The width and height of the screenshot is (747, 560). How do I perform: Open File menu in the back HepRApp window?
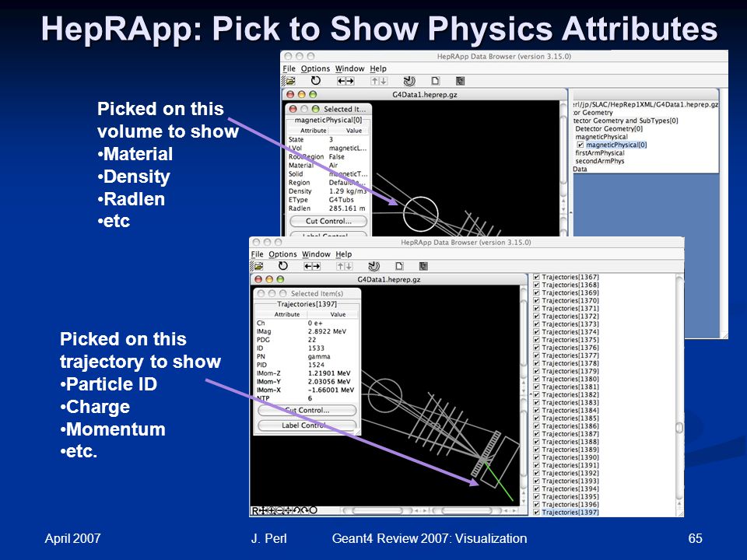pos(289,68)
